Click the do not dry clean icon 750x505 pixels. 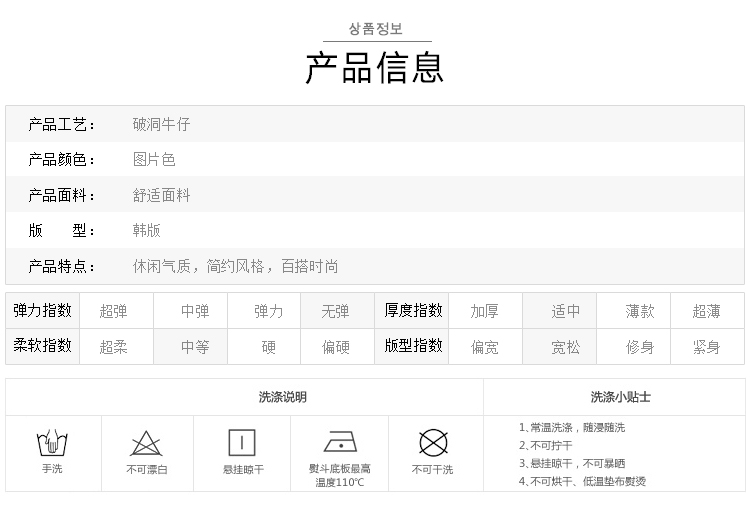[x=432, y=443]
